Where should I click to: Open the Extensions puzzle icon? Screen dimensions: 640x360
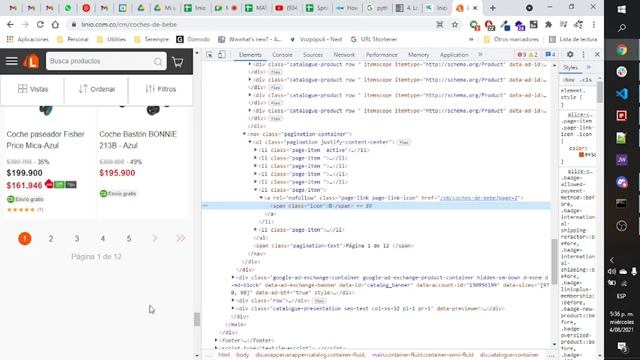coord(548,25)
